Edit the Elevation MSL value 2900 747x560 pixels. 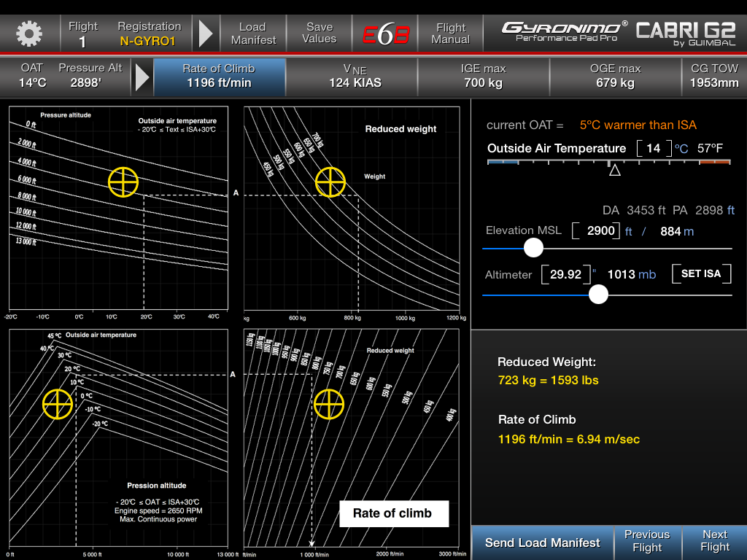(595, 231)
